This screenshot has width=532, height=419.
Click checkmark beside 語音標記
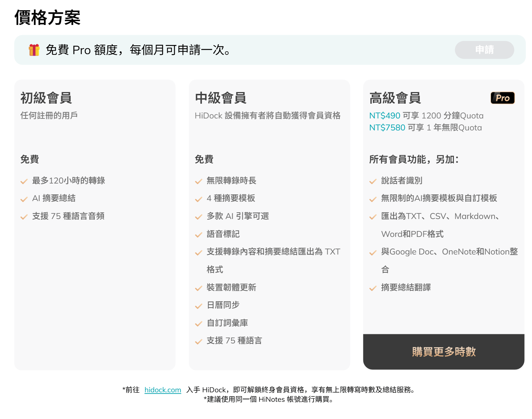click(x=199, y=235)
